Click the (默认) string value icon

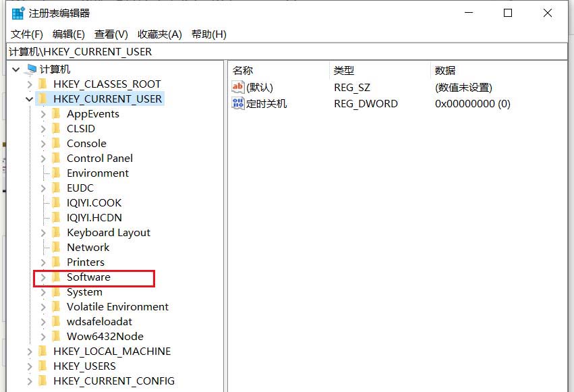click(x=237, y=87)
